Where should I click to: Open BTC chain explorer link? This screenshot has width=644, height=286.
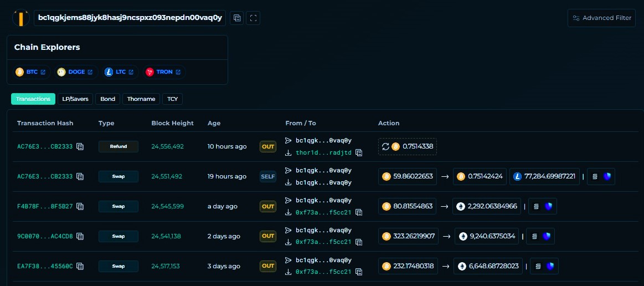[x=32, y=72]
